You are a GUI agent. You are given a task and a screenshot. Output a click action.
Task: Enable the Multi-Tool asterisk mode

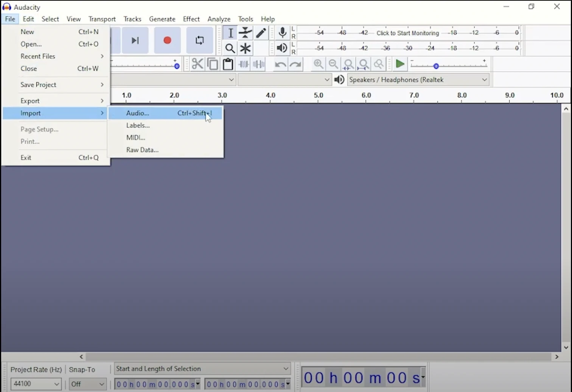246,48
